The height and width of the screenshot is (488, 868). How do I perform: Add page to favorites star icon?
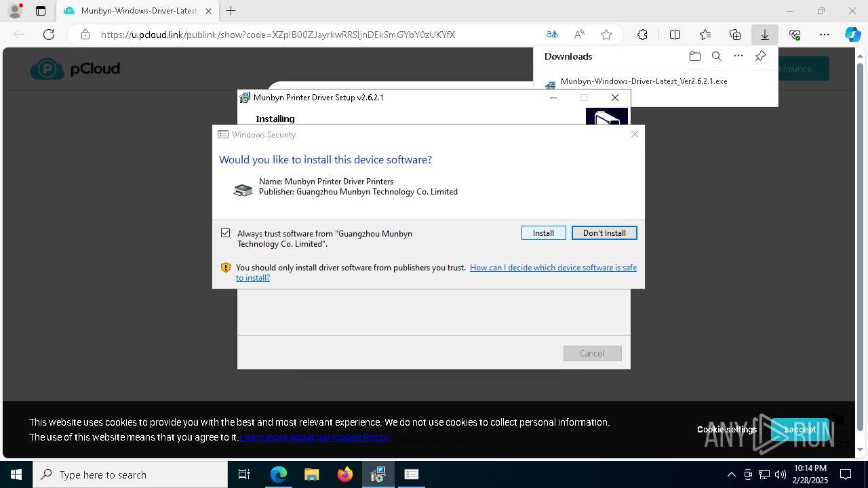click(606, 35)
